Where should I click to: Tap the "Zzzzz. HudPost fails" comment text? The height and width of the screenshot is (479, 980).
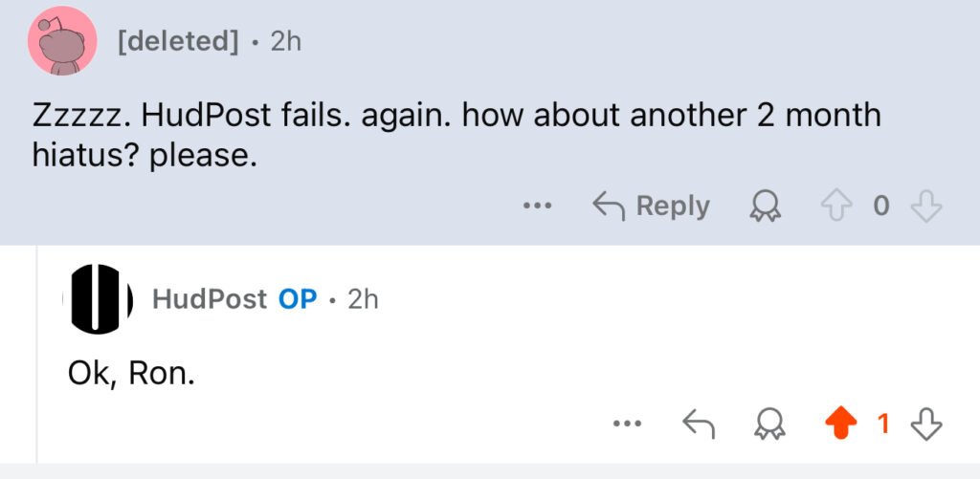pyautogui.click(x=456, y=134)
